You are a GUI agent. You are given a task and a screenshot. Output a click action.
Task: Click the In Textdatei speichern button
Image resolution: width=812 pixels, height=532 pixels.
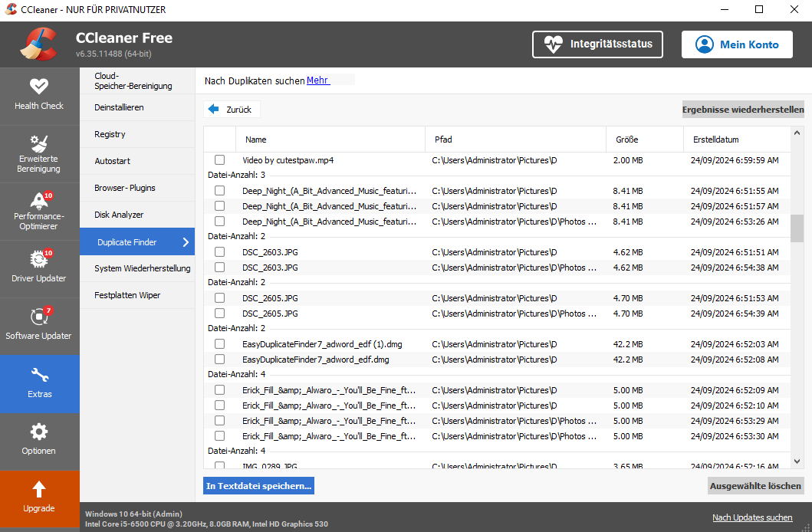(259, 485)
